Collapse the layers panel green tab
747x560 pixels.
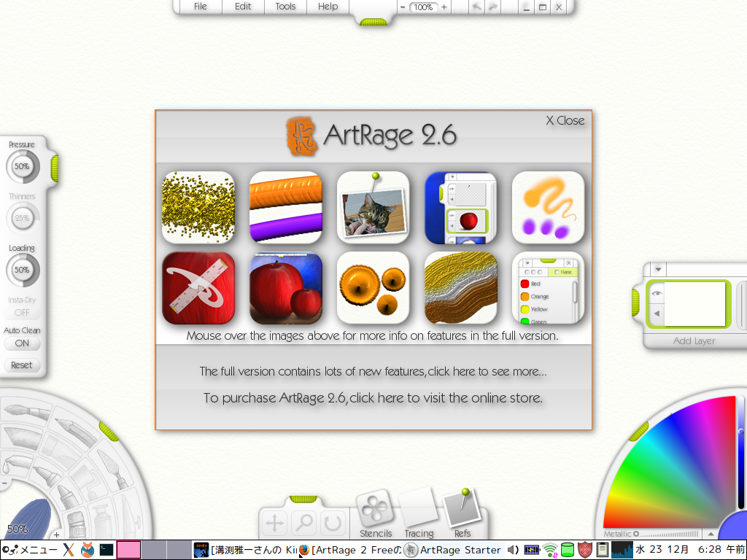point(635,303)
